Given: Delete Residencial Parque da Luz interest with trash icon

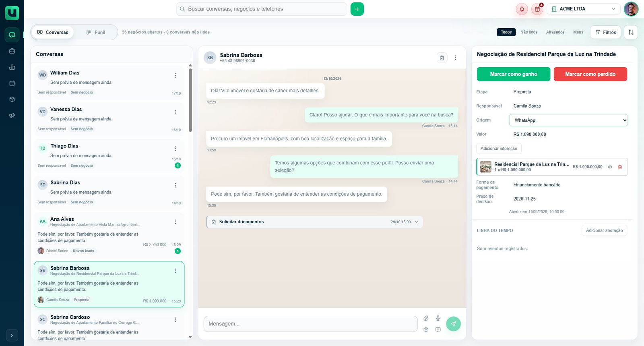Looking at the screenshot, I should pos(620,167).
